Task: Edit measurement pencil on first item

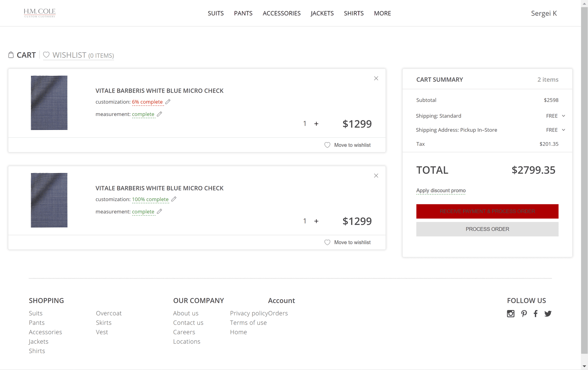Action: (160, 114)
